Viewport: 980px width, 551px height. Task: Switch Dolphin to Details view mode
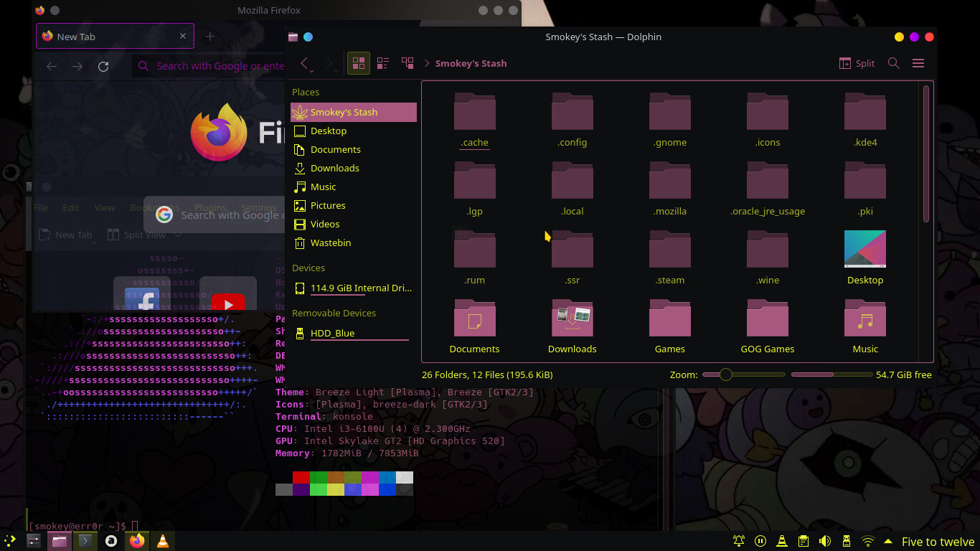tap(407, 63)
